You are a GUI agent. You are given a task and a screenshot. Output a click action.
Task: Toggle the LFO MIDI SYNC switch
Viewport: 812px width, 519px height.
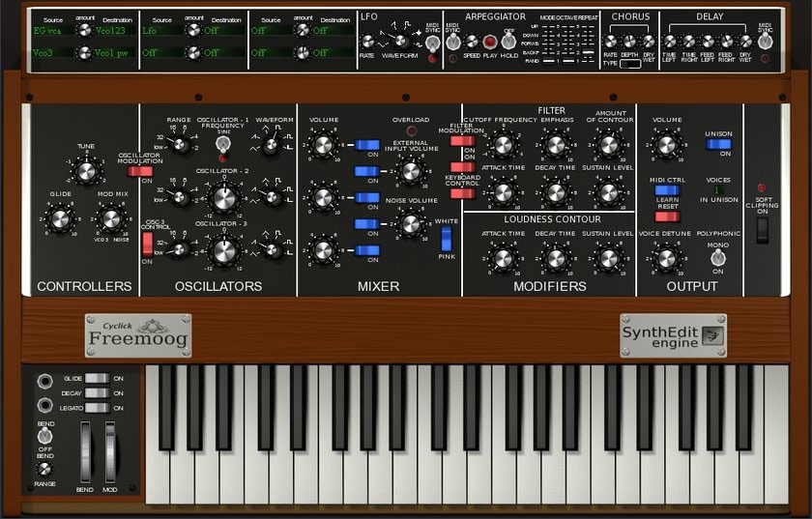[x=432, y=43]
